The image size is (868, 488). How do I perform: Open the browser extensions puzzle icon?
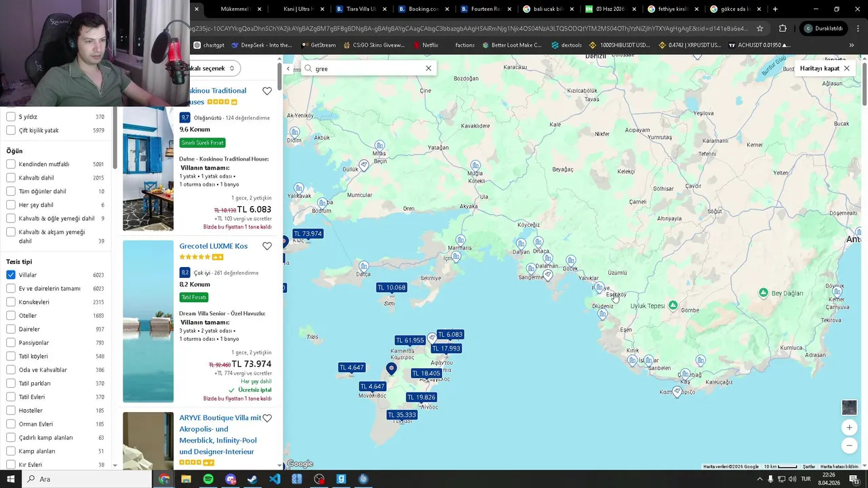coord(783,28)
